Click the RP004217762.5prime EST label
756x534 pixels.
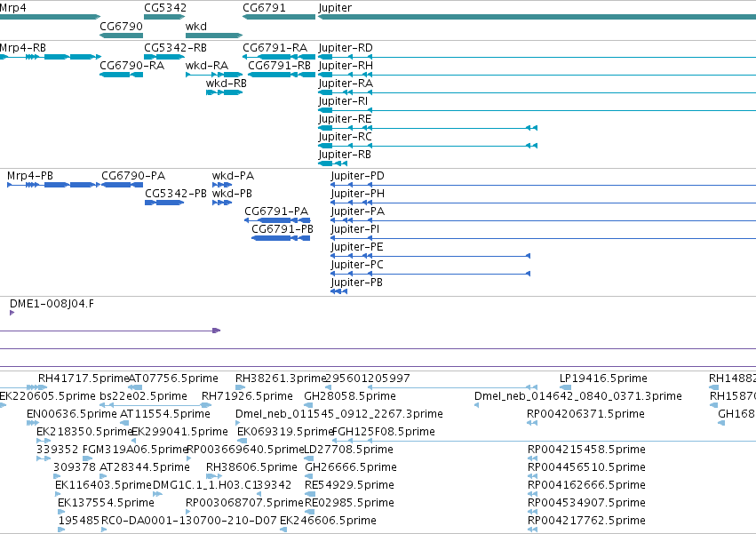(x=587, y=521)
